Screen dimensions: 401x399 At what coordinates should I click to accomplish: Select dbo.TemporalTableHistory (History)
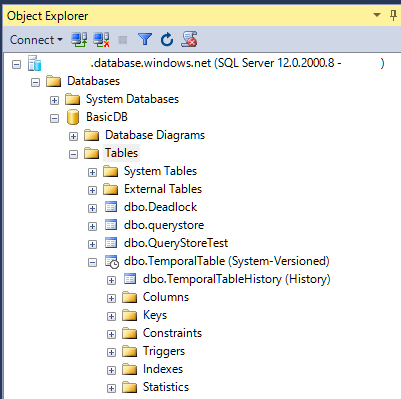tap(237, 279)
